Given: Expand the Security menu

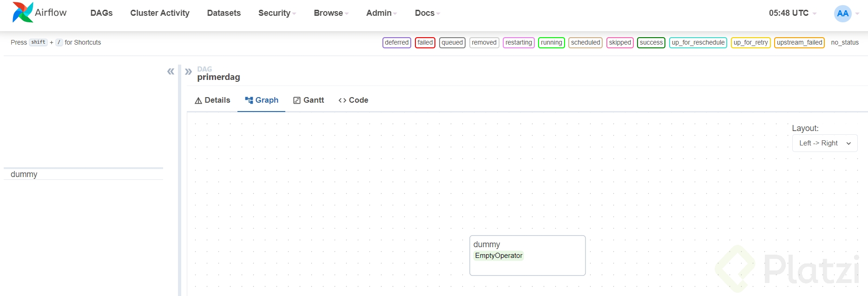Looking at the screenshot, I should [277, 13].
